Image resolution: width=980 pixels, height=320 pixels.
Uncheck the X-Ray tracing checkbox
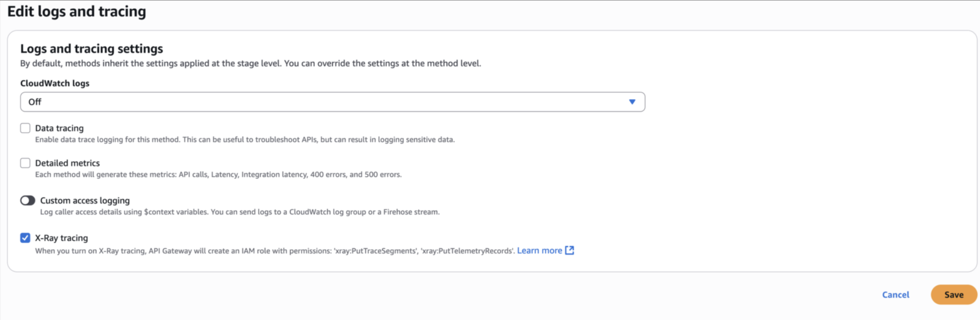coord(25,238)
